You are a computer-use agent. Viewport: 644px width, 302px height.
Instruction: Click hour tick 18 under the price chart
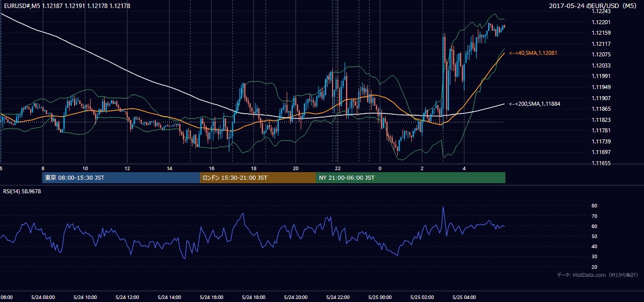pyautogui.click(x=253, y=168)
